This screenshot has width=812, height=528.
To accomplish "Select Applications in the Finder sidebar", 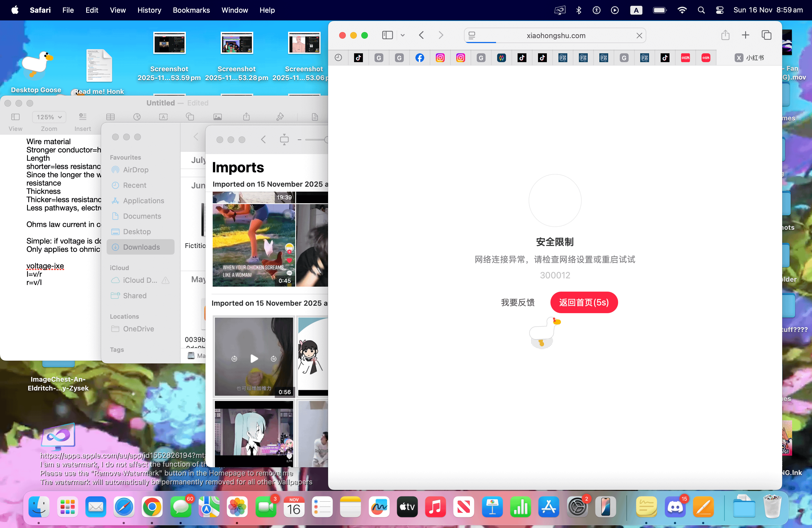I will point(140,200).
